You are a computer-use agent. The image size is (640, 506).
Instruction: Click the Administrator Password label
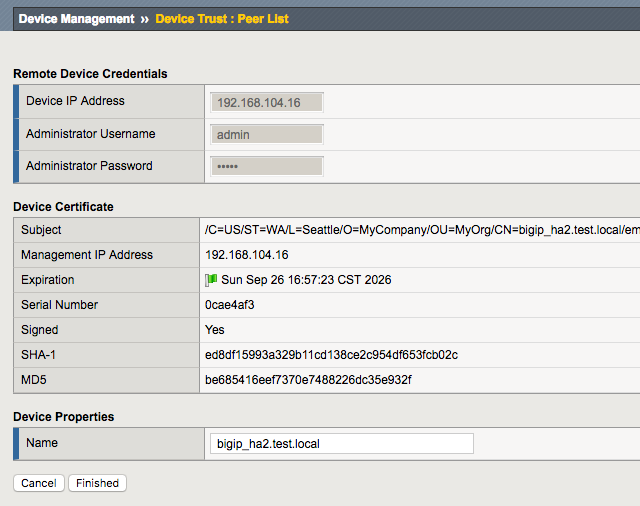(89, 166)
